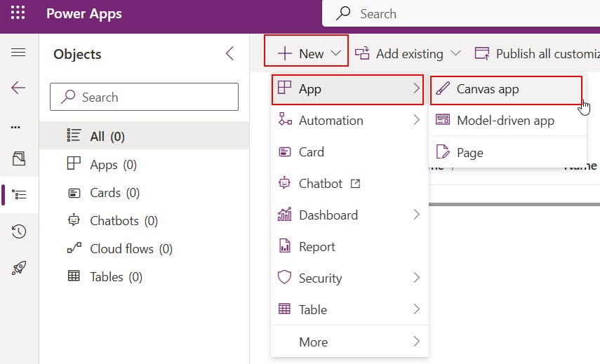Screen dimensions: 600x364
Task: Click the Table grid icon in menu
Action: [284, 309]
